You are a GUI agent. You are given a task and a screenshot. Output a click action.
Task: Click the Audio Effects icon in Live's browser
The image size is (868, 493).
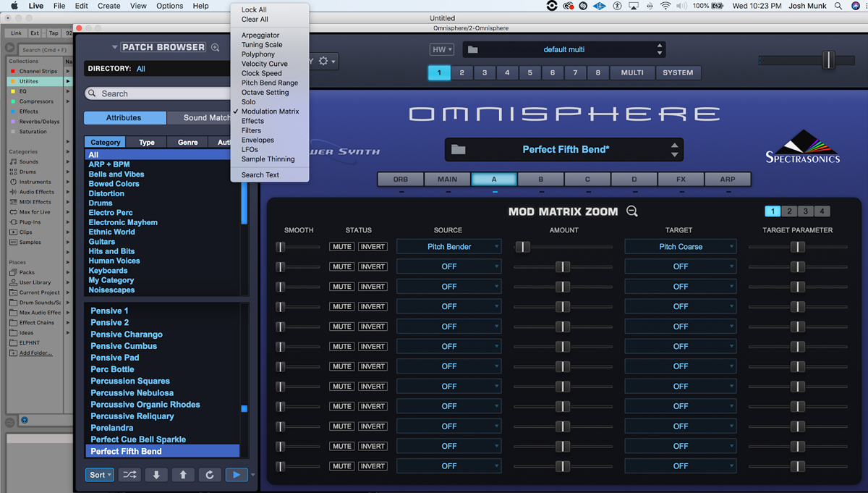14,192
